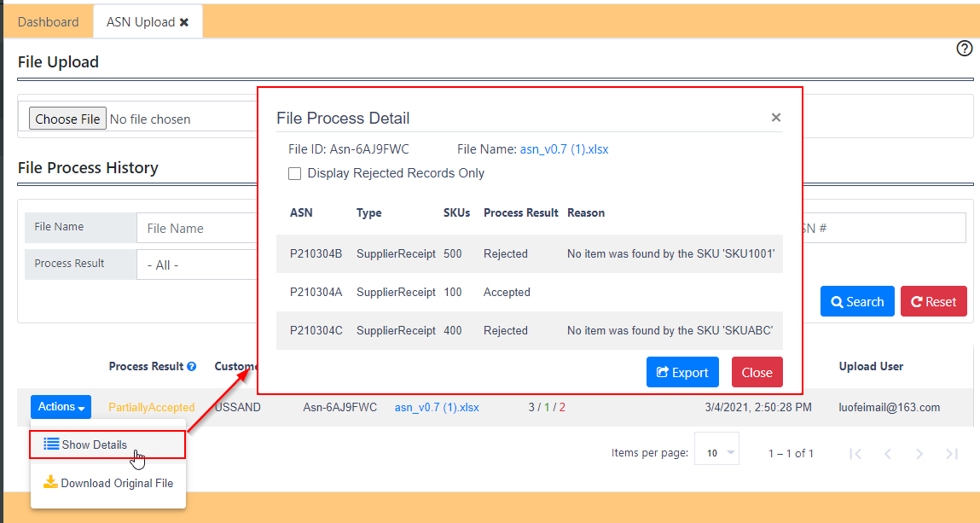Open the Actions dropdown menu
The width and height of the screenshot is (980, 523).
coord(61,407)
